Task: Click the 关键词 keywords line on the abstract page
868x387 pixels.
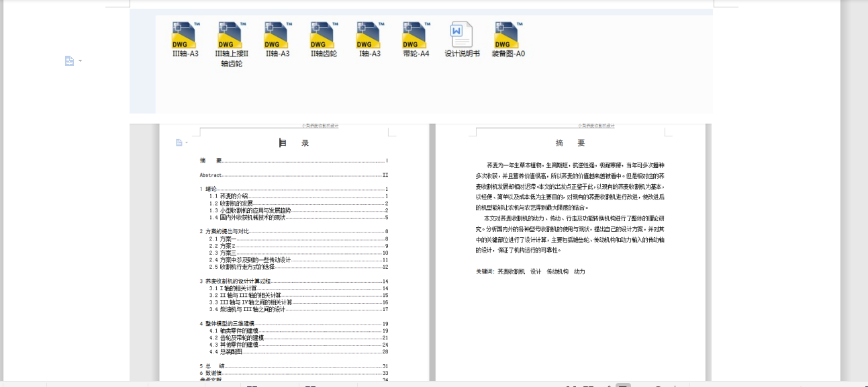Action: point(530,271)
